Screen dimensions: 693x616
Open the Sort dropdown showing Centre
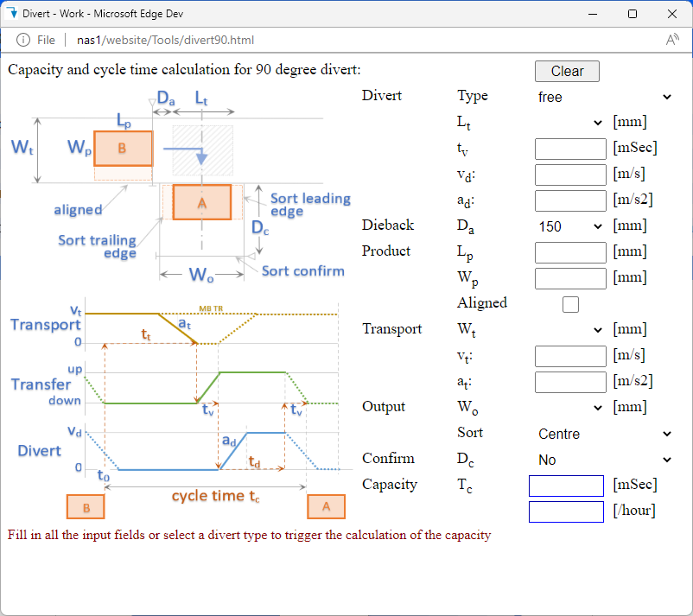[605, 434]
